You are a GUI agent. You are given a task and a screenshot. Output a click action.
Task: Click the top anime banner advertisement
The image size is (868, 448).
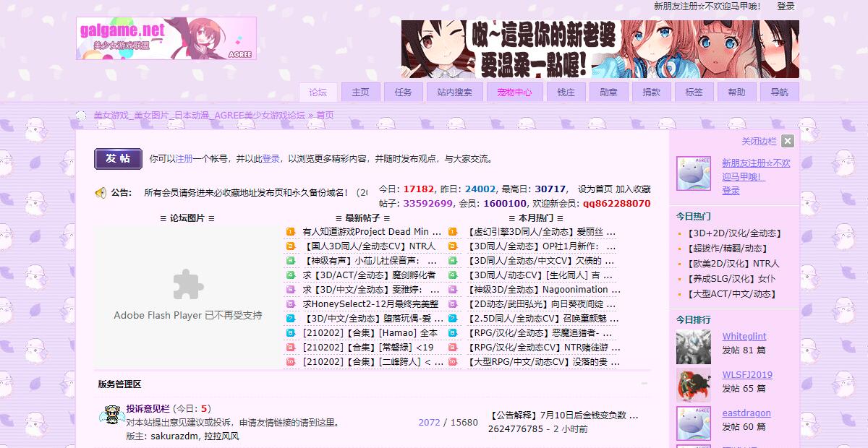pos(600,48)
